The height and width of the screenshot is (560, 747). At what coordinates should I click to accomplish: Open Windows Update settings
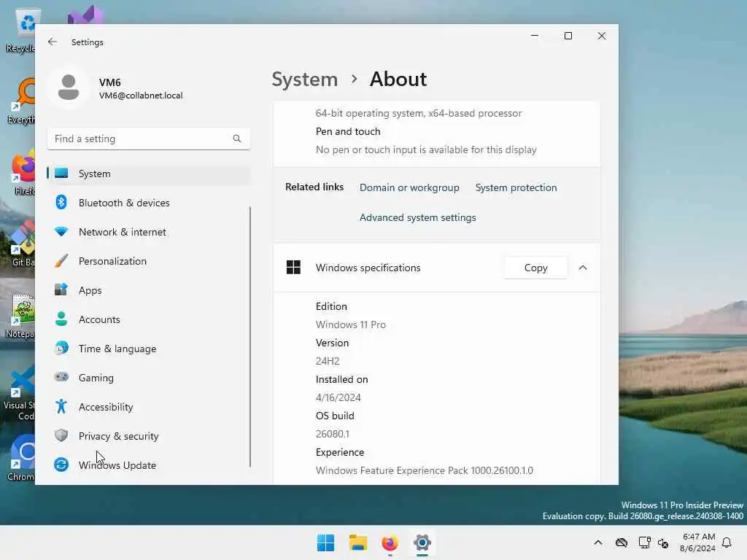149,465
